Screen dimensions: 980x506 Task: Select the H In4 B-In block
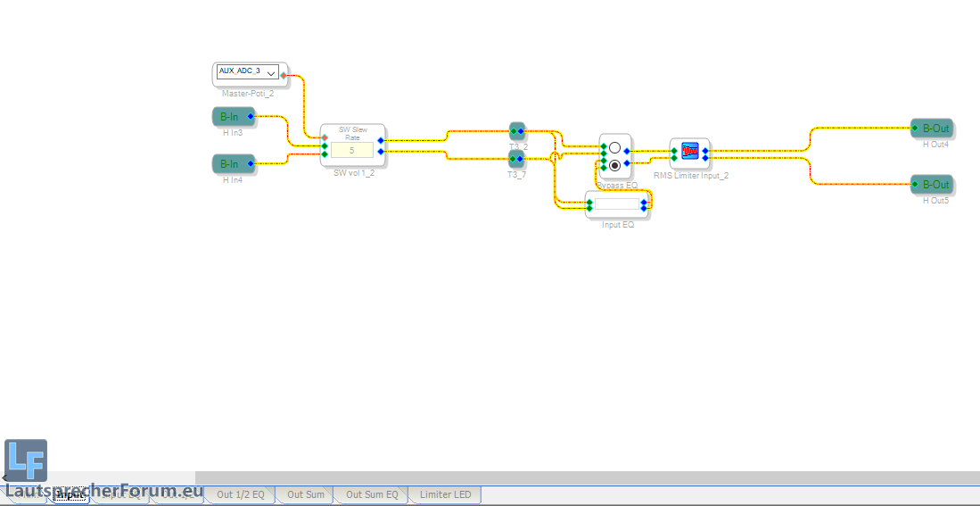(x=230, y=163)
